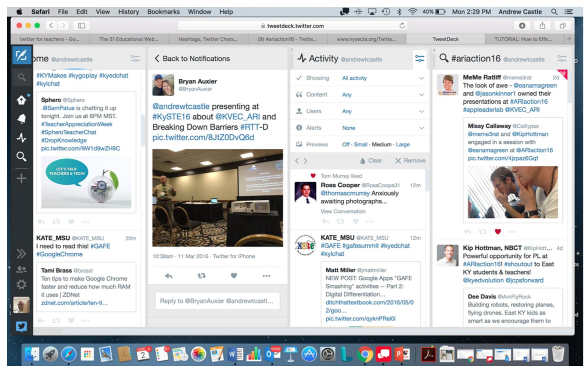This screenshot has width=588, height=371.
Task: Expand the Users Any dropdown
Action: pyautogui.click(x=360, y=111)
